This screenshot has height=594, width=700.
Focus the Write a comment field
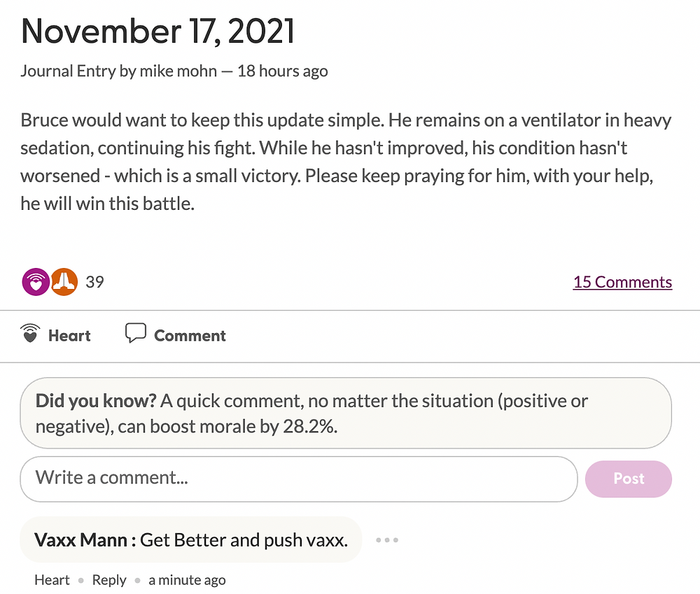[299, 479]
